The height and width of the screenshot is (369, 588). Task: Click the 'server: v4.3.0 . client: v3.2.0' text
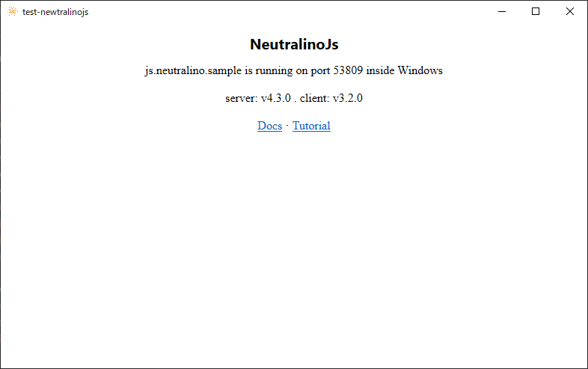point(294,98)
